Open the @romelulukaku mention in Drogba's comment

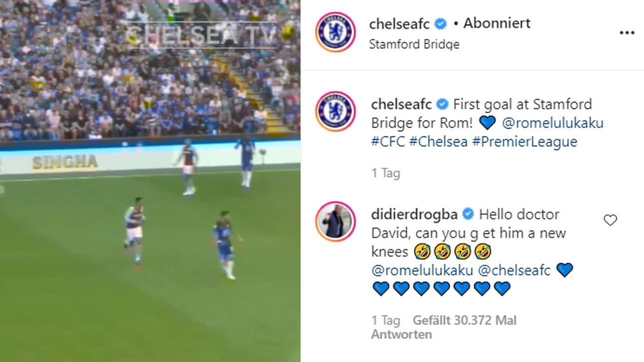coord(422,270)
